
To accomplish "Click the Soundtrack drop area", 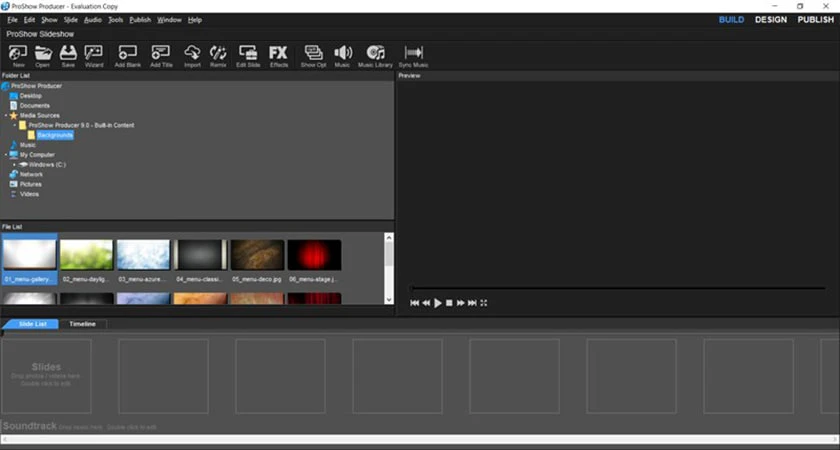I will pos(419,427).
